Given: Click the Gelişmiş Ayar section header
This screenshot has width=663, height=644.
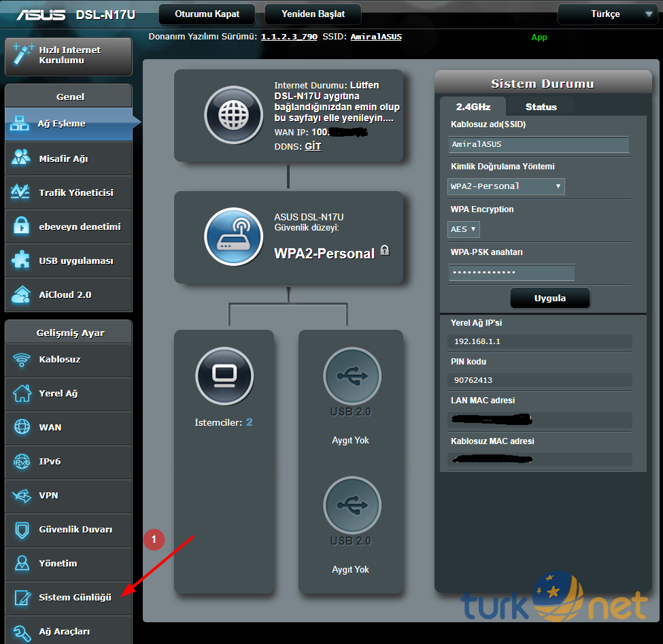Looking at the screenshot, I should point(69,333).
